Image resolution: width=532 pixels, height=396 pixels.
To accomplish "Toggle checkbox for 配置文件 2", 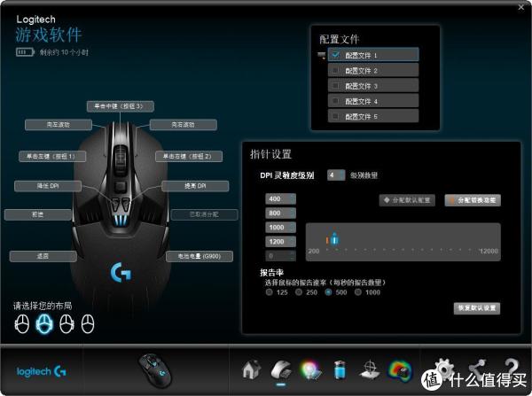I will [x=335, y=70].
